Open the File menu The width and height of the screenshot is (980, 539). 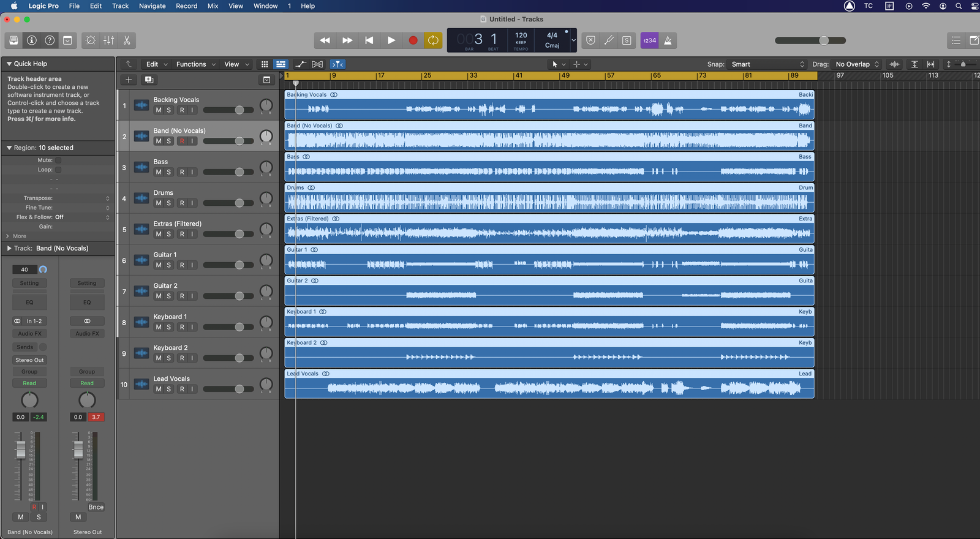(x=74, y=6)
